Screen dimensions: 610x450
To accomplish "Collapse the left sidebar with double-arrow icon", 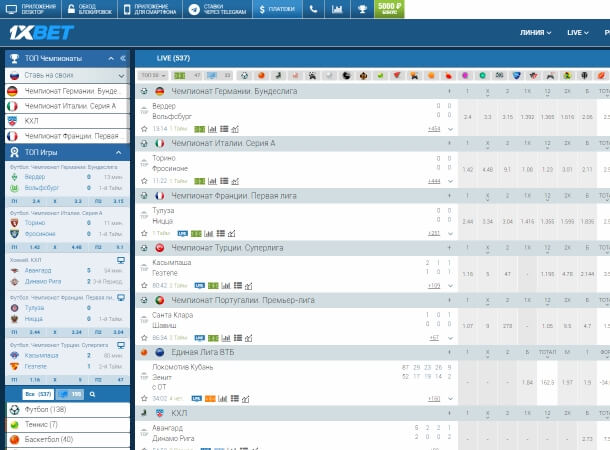I will pos(122,58).
